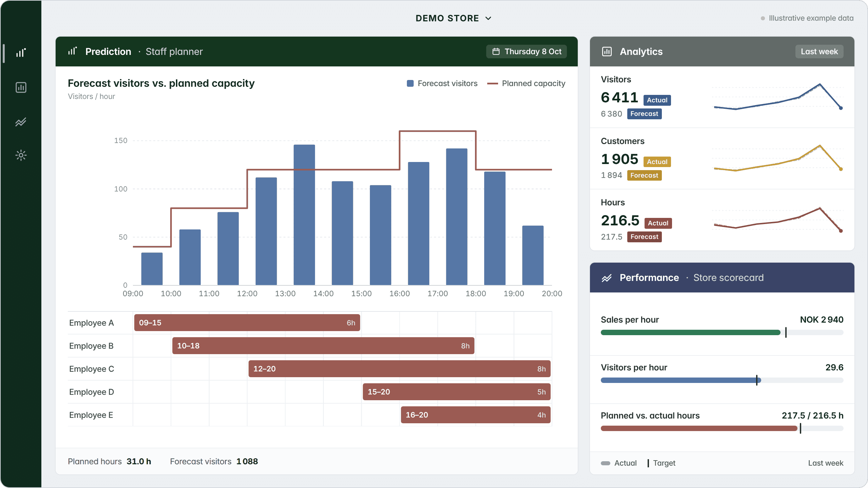
Task: Open the Performance trend sidebar icon
Action: tap(21, 122)
